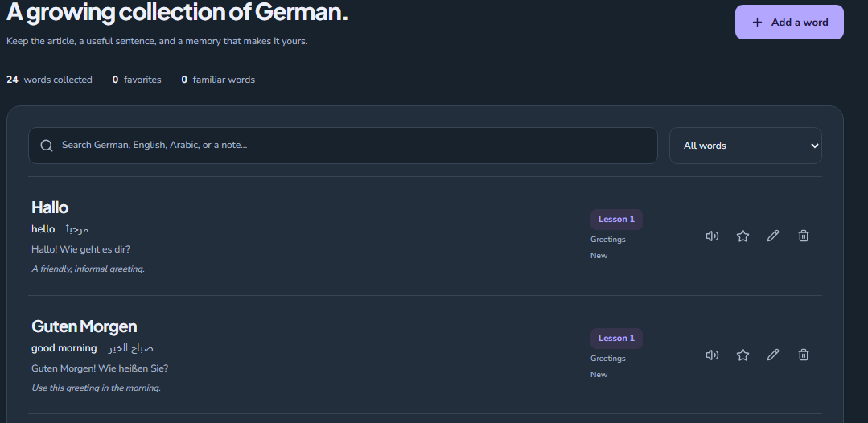The height and width of the screenshot is (423, 868).
Task: Select the Hallo word title
Action: 50,207
